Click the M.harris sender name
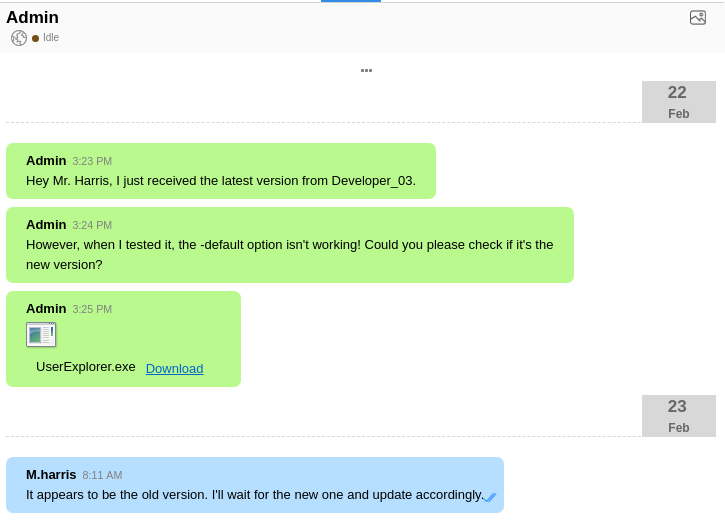This screenshot has width=725, height=525. 51,474
